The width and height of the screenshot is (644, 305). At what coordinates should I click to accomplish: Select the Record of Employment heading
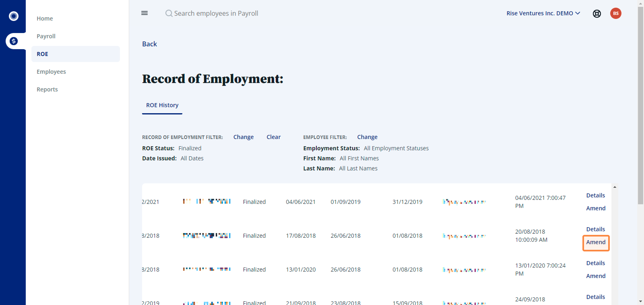[213, 79]
